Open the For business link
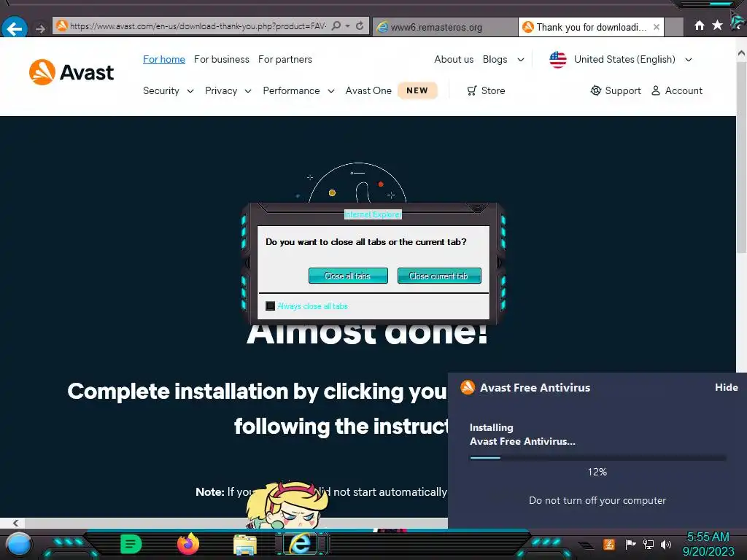The image size is (747, 560). coord(222,60)
